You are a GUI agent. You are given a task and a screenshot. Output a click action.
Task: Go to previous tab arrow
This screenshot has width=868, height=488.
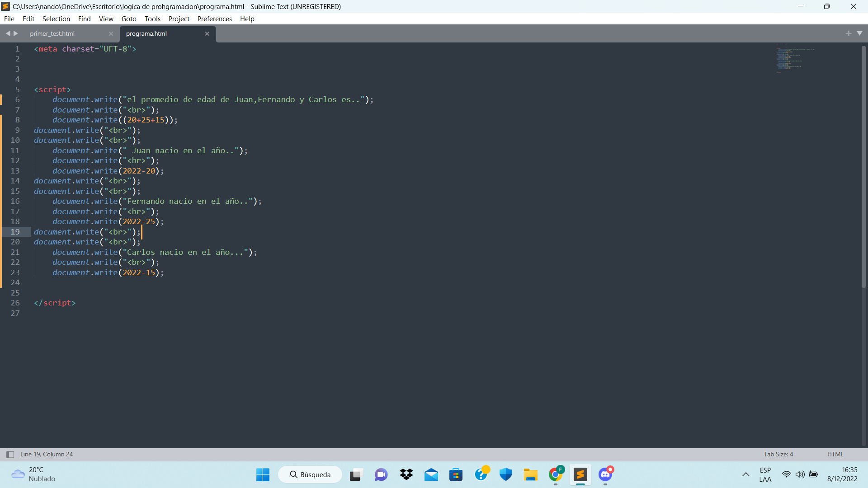[x=8, y=33]
